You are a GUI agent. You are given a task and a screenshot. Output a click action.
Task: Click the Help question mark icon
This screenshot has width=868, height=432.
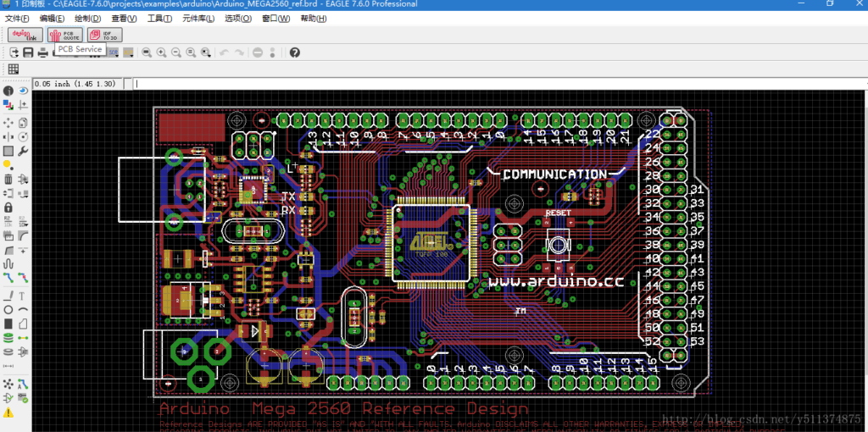294,53
